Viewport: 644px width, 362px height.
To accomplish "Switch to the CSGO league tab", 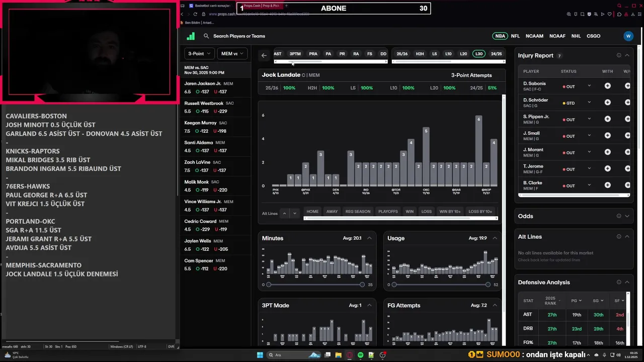I will click(593, 36).
